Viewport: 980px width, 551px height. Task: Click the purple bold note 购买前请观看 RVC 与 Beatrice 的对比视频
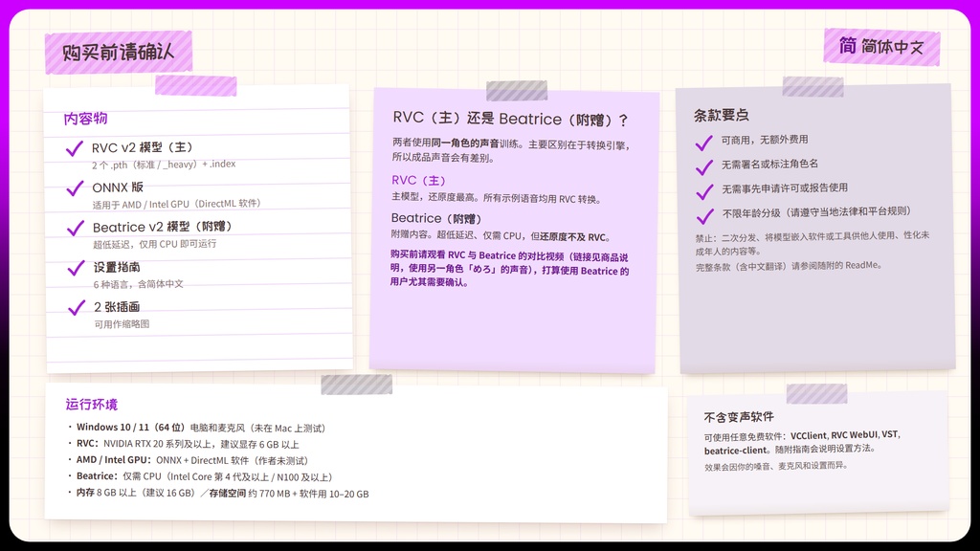click(x=509, y=269)
